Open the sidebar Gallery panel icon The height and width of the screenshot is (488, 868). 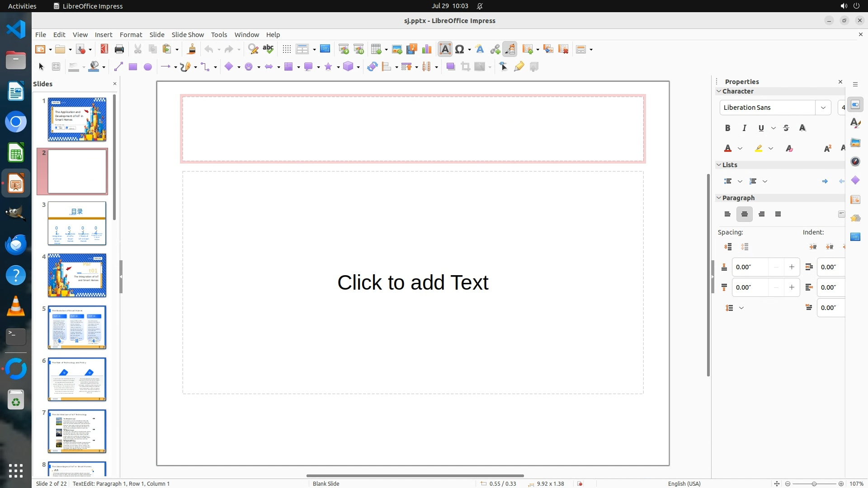point(855,143)
